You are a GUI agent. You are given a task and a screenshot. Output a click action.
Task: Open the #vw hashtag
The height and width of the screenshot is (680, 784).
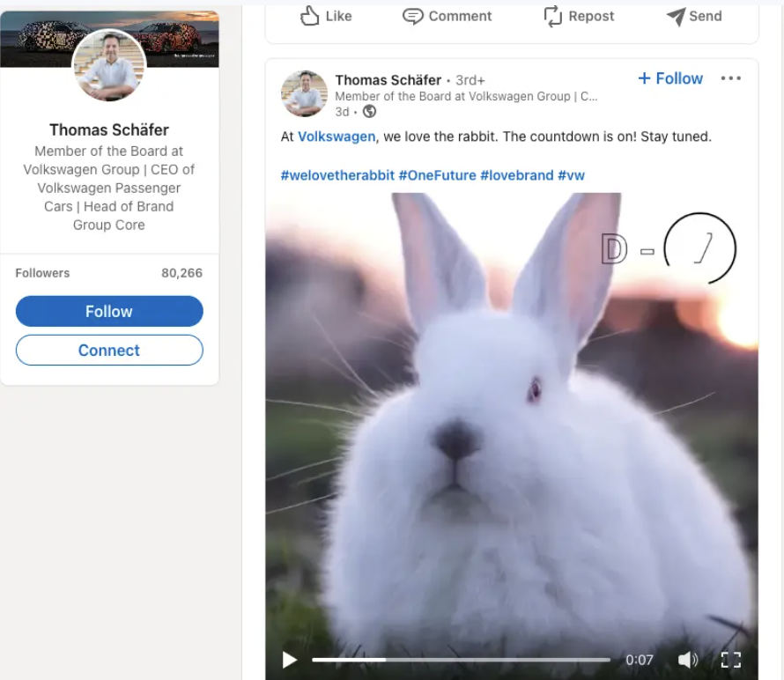click(571, 175)
